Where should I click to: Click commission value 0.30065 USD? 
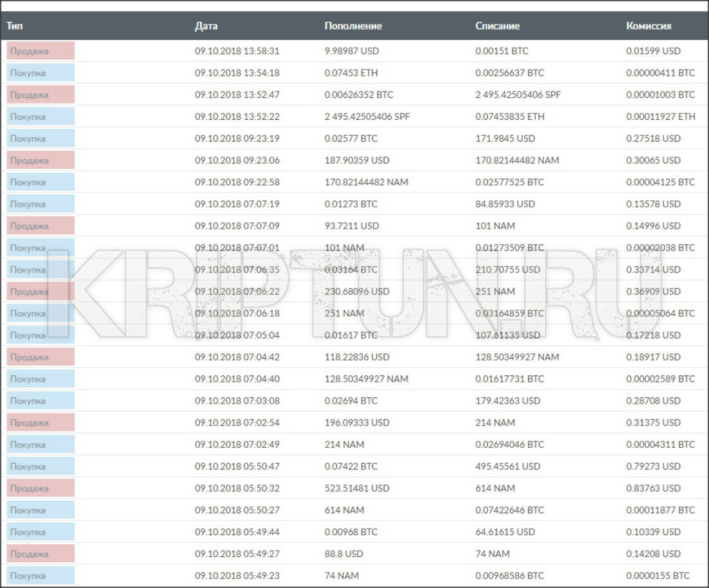click(x=654, y=160)
